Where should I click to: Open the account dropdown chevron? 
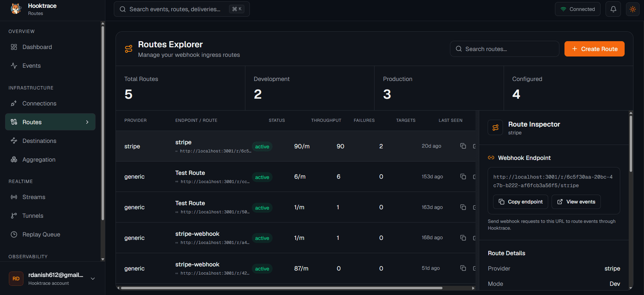tap(93, 279)
